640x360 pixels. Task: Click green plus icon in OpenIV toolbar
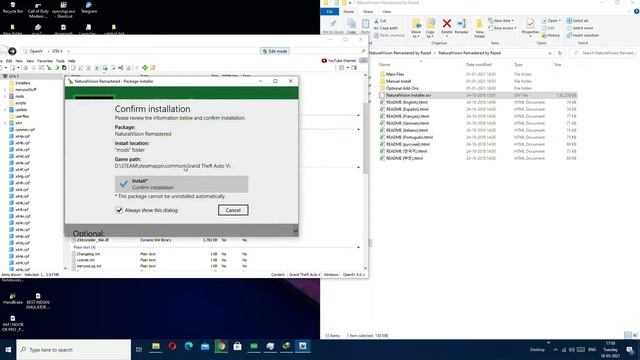pyautogui.click(x=145, y=68)
